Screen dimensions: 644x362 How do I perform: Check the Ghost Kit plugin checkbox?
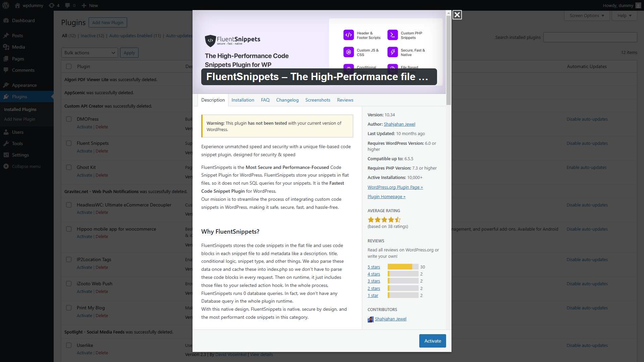pos(69,167)
